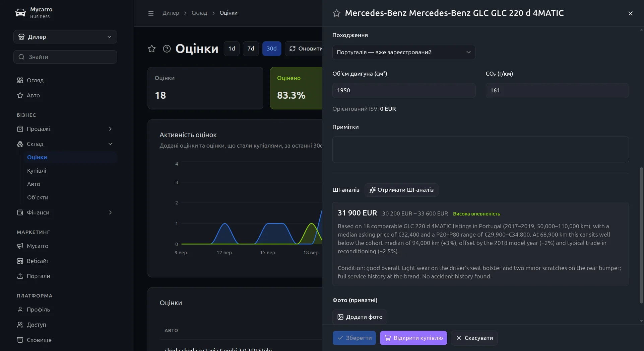Click the Оновити refresh button
This screenshot has height=351, width=644.
tap(304, 49)
